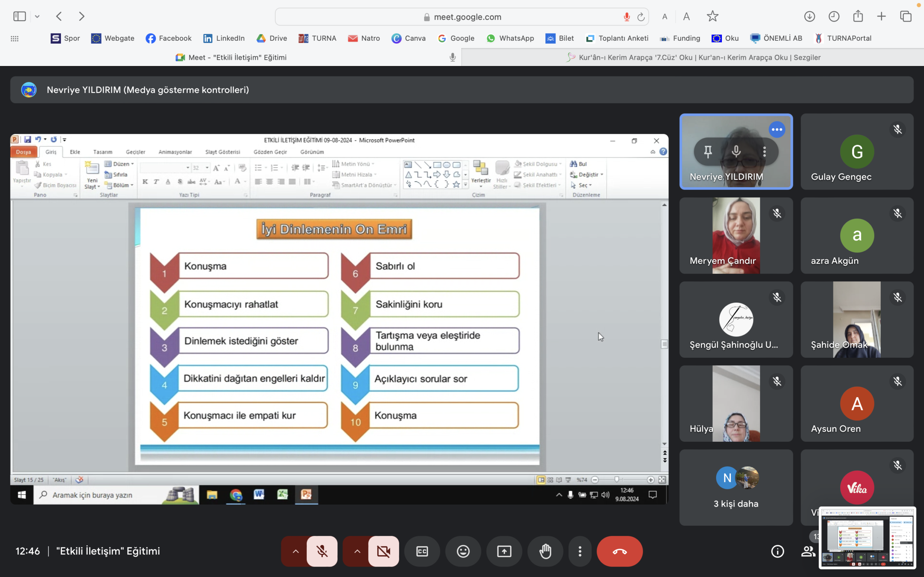The height and width of the screenshot is (577, 924).
Task: Toggle the camera off button
Action: click(383, 551)
